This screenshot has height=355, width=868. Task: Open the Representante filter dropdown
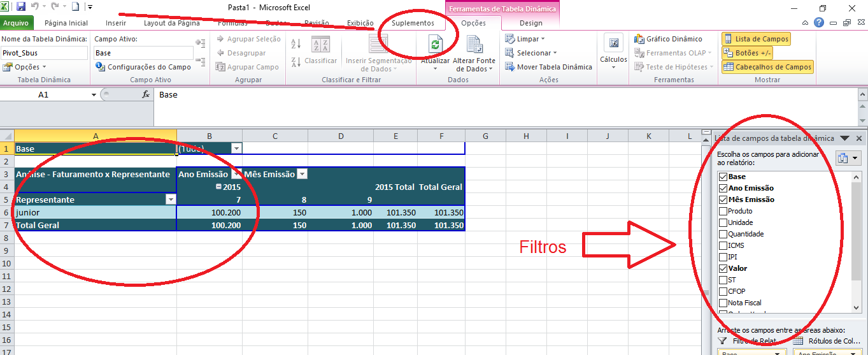(170, 199)
